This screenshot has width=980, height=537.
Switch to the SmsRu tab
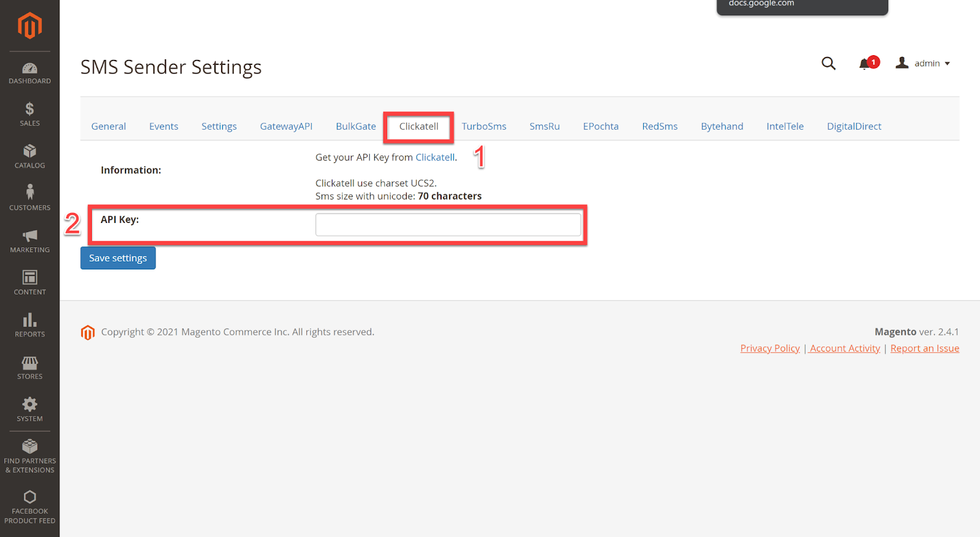545,126
